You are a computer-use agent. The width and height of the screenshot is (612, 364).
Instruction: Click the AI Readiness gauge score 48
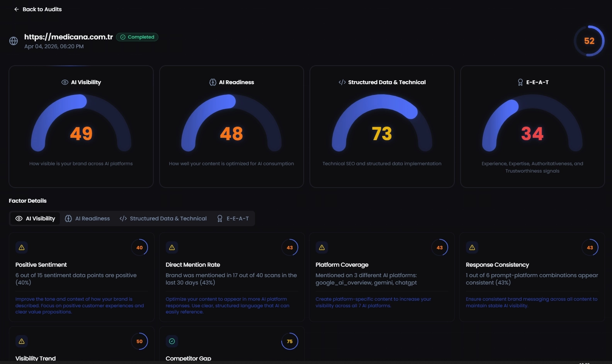pos(231,134)
